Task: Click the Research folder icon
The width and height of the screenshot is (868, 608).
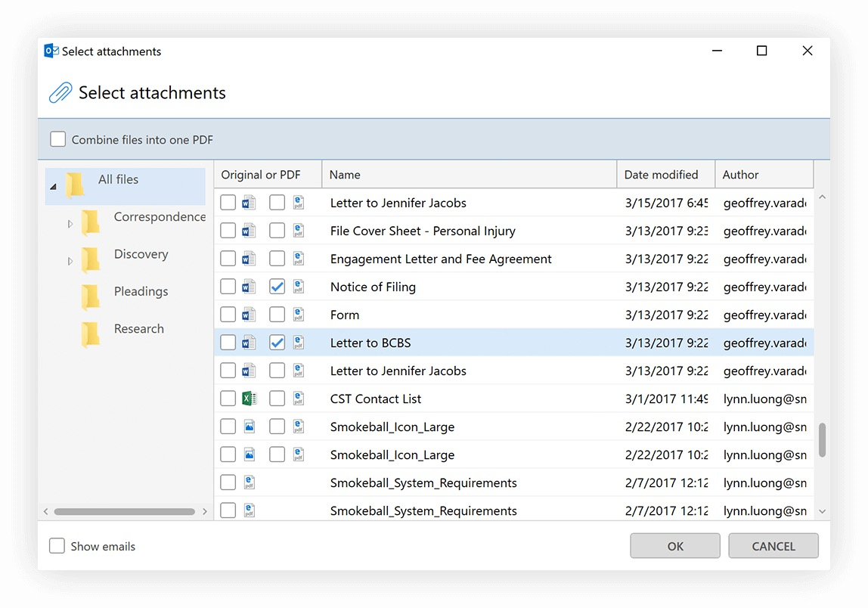Action: 91,333
